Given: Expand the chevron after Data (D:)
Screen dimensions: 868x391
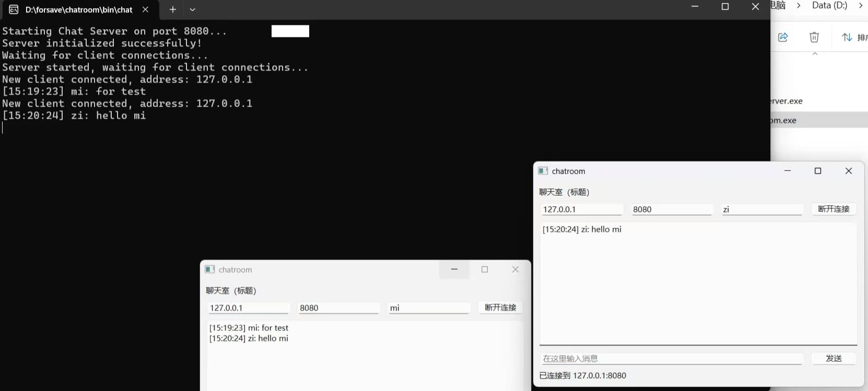Looking at the screenshot, I should pyautogui.click(x=861, y=5).
